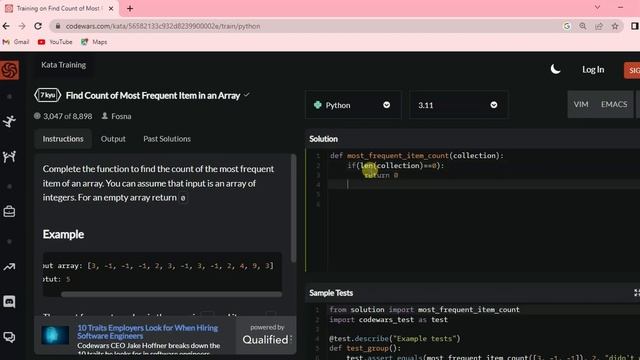Viewport: 640px width, 360px height.
Task: Switch to the Output tab
Action: coord(113,139)
